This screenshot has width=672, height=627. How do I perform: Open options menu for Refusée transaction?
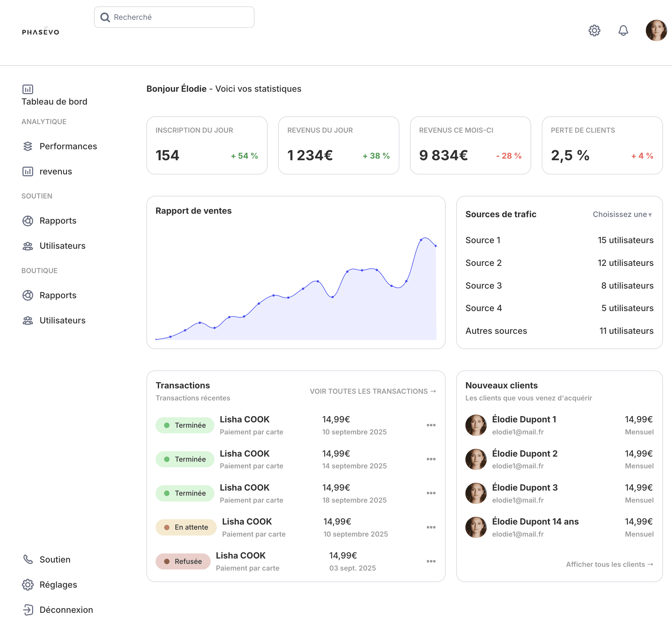431,561
